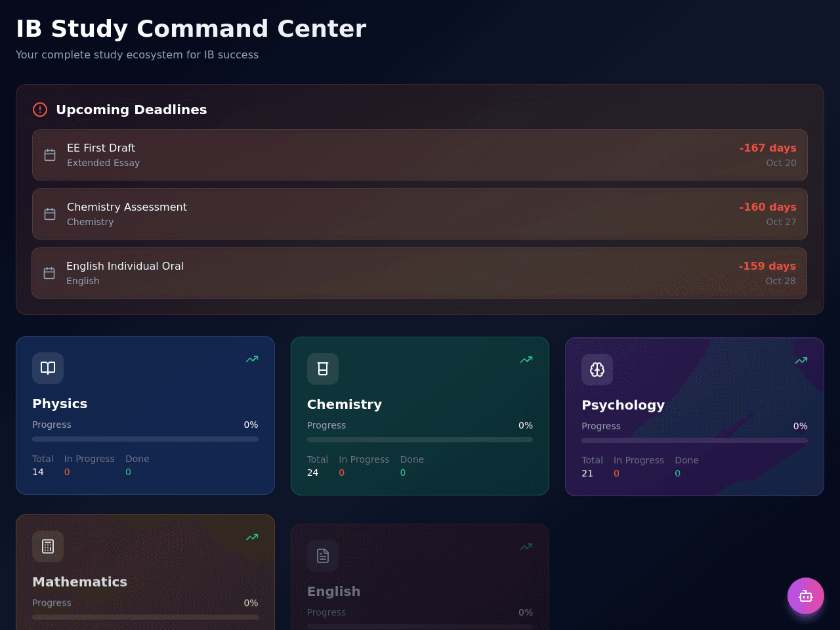Click the alert icon beside Upcoming Deadlines
This screenshot has width=840, height=630.
point(40,110)
